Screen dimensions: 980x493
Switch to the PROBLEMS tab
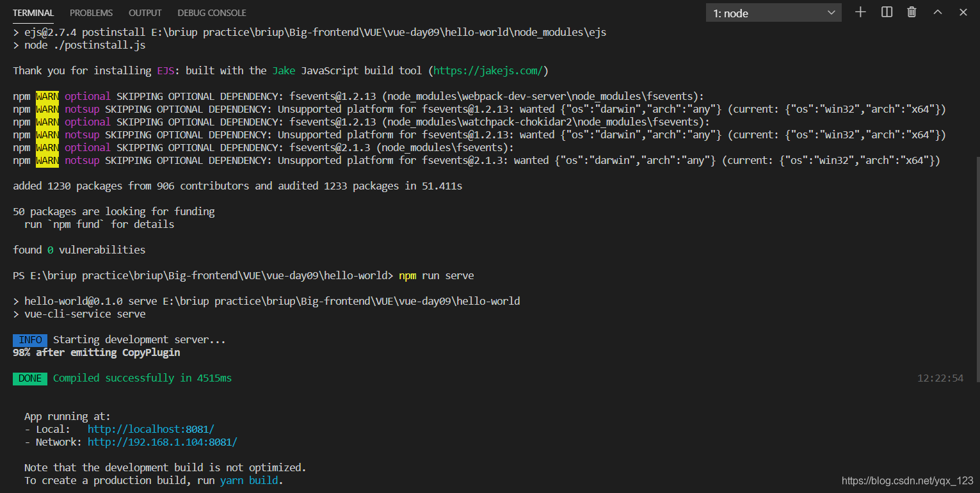click(91, 13)
